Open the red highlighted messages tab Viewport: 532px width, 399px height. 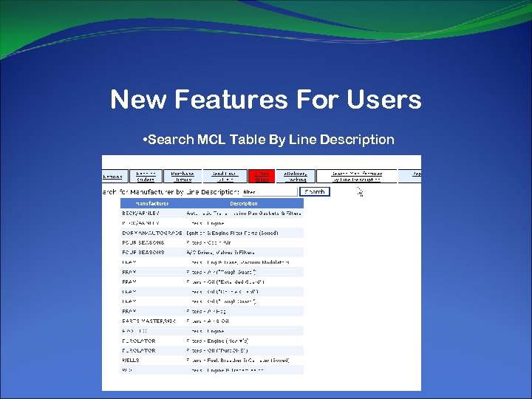point(262,177)
